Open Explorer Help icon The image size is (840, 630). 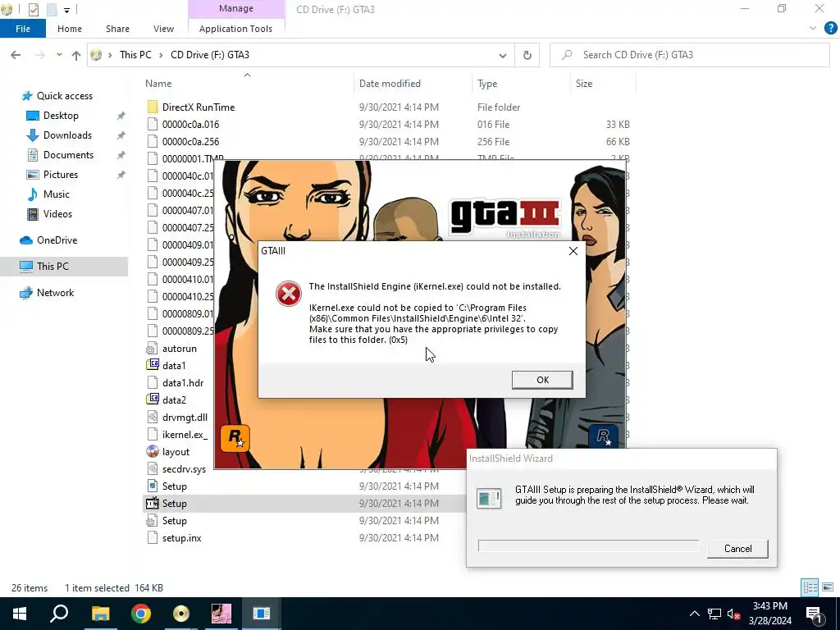(x=830, y=29)
